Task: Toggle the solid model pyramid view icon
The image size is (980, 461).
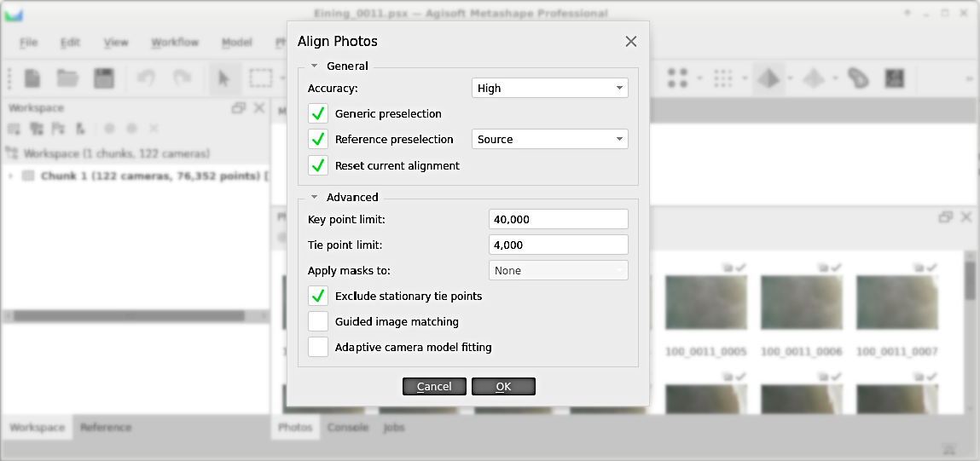Action: 769,79
